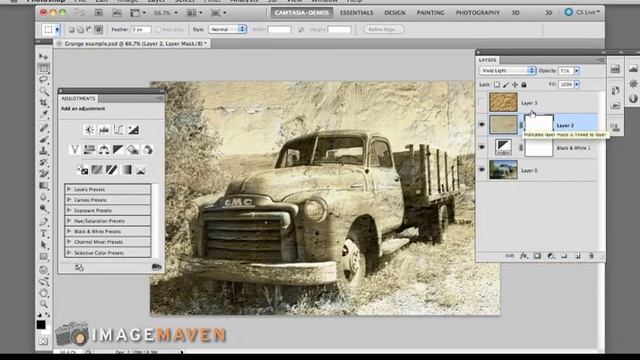Select the Pen tool
The width and height of the screenshot is (640, 360).
click(43, 222)
